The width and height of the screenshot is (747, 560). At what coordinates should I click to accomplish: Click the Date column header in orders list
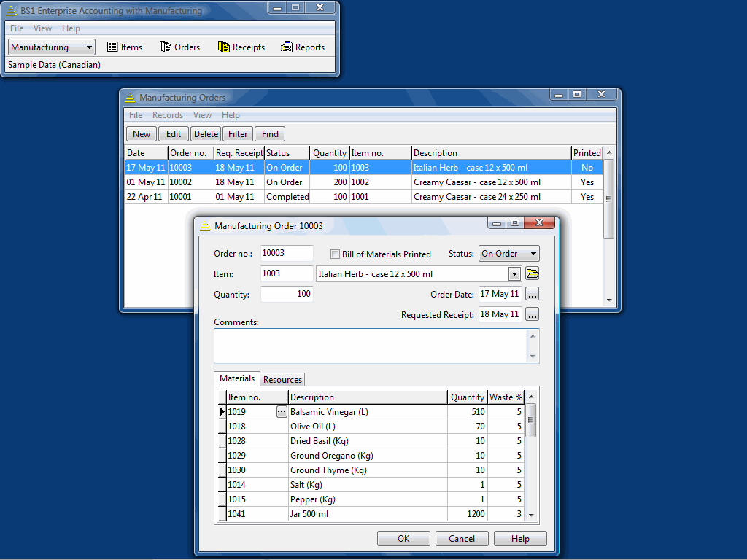[x=147, y=153]
